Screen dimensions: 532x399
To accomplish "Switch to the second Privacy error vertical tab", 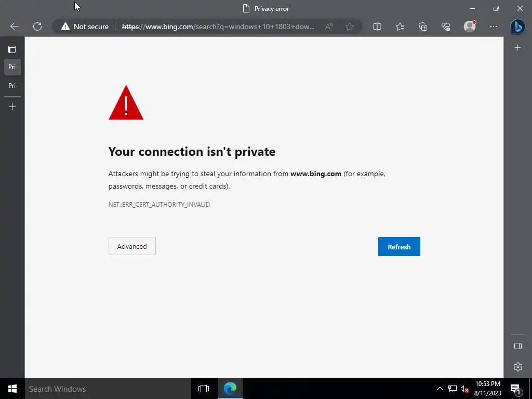I will pyautogui.click(x=12, y=86).
